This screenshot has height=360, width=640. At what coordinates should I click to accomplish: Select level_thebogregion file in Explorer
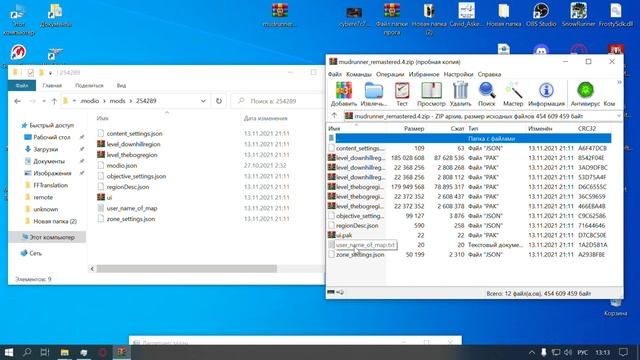(131, 155)
